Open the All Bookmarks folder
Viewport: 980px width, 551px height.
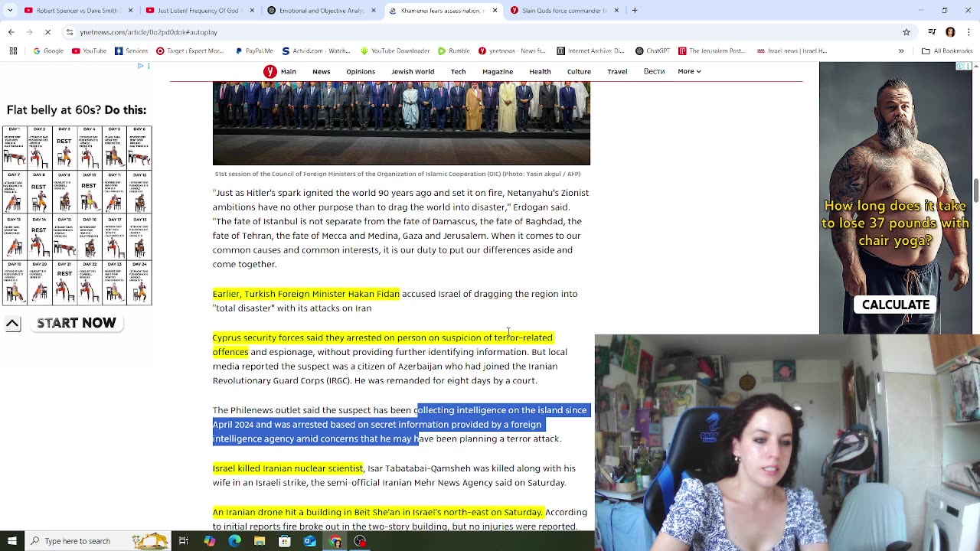coord(947,51)
